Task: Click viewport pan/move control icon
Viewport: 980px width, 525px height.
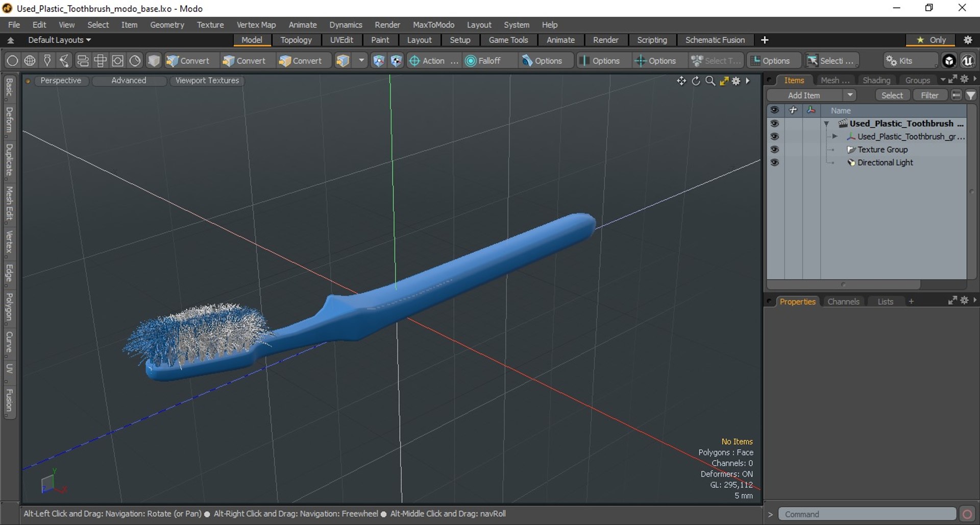Action: 681,81
